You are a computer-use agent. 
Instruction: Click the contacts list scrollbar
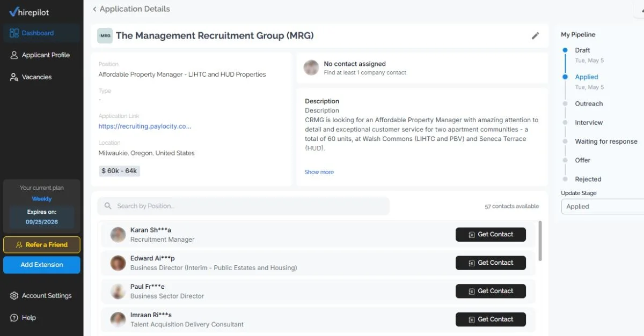540,241
